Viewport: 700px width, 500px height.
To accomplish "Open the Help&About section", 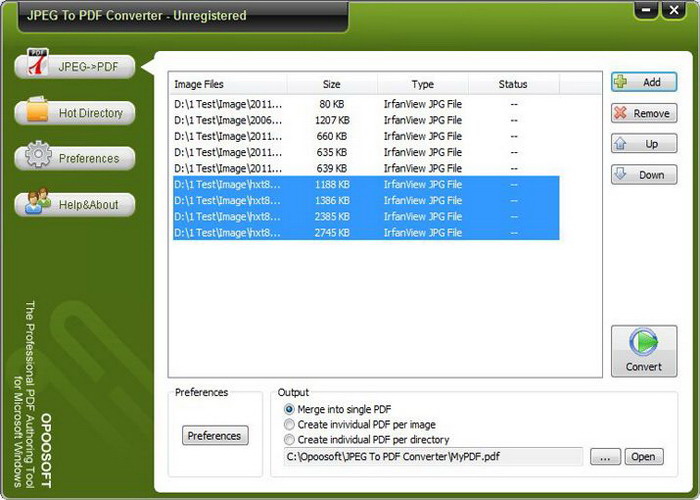I will pyautogui.click(x=75, y=205).
